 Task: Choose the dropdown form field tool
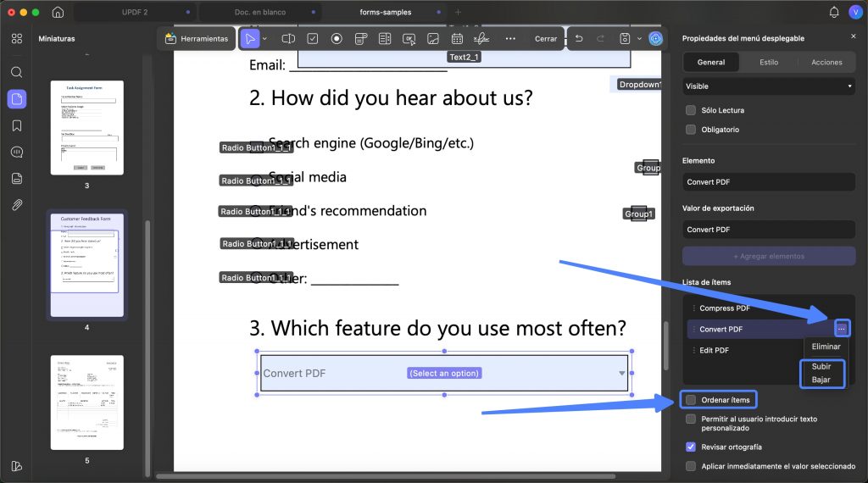(361, 39)
